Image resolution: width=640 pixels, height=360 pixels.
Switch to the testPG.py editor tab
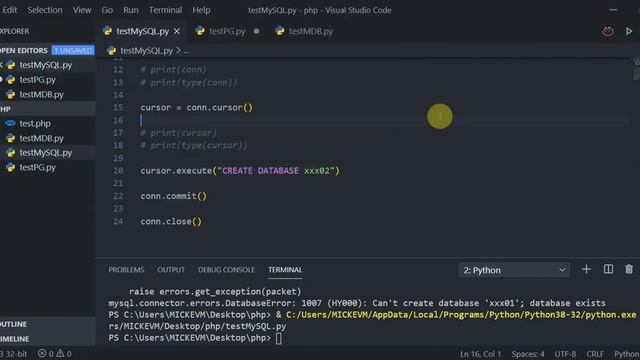coord(227,31)
